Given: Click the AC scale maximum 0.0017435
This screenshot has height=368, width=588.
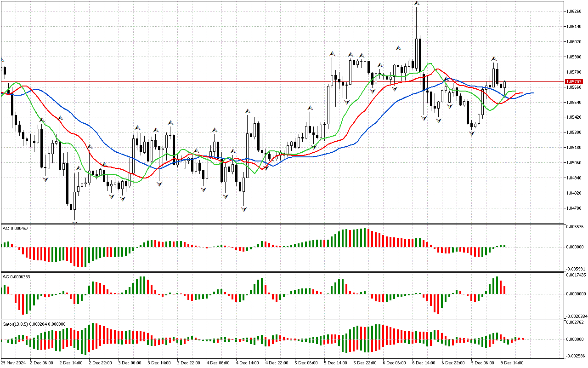Looking at the screenshot, I should click(x=577, y=275).
